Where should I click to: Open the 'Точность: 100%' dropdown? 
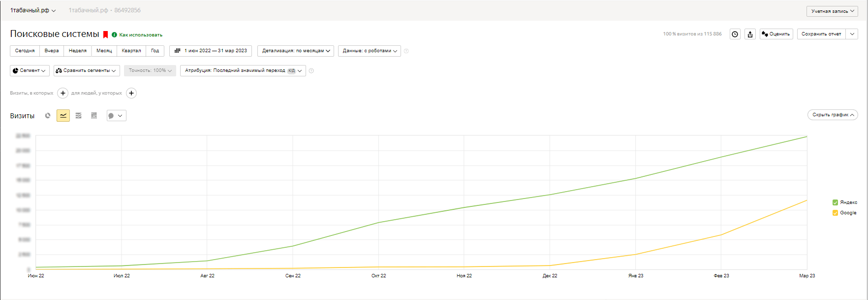[x=150, y=70]
